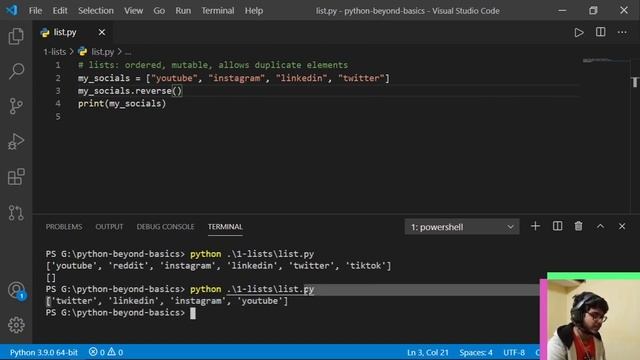The width and height of the screenshot is (640, 360).
Task: Open the Help menu
Action: pyautogui.click(x=253, y=11)
